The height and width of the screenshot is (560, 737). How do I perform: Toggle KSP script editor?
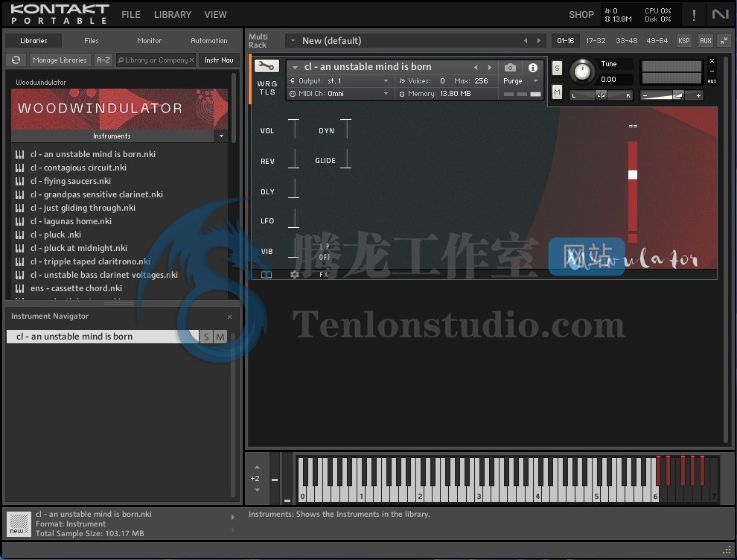(684, 41)
